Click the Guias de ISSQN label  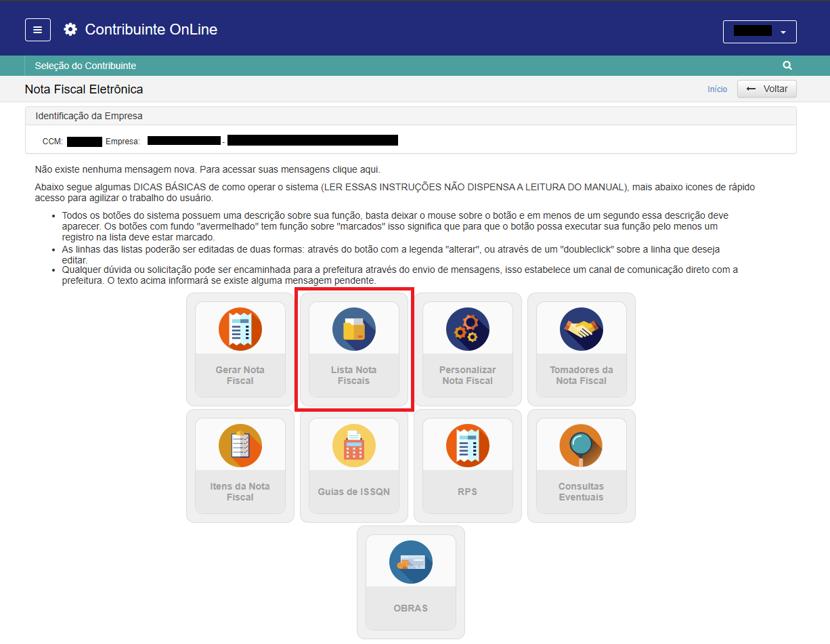353,492
